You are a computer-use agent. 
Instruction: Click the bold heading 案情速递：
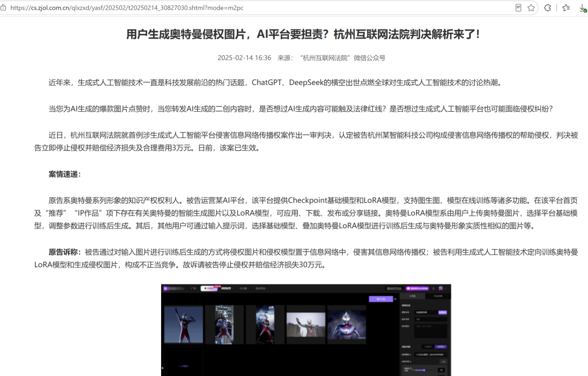point(64,174)
